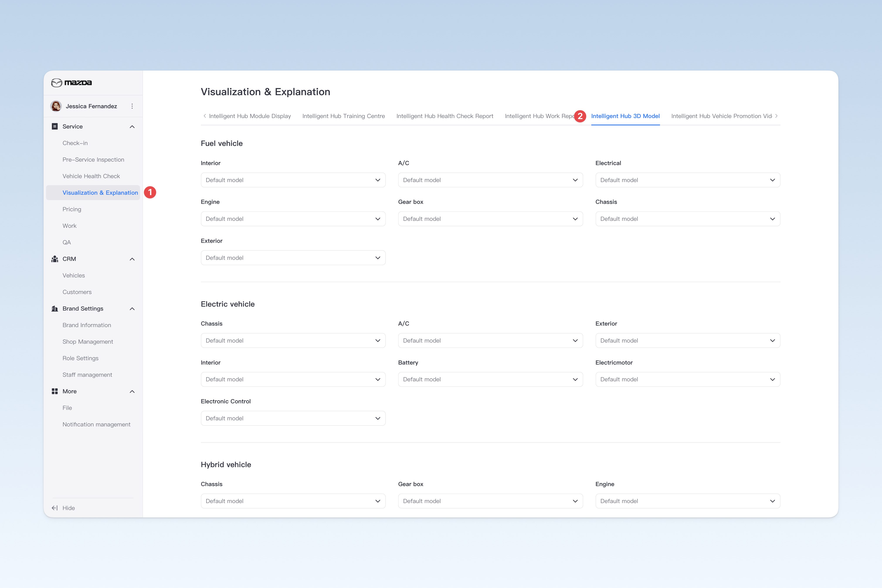Open Notification management

pyautogui.click(x=97, y=424)
